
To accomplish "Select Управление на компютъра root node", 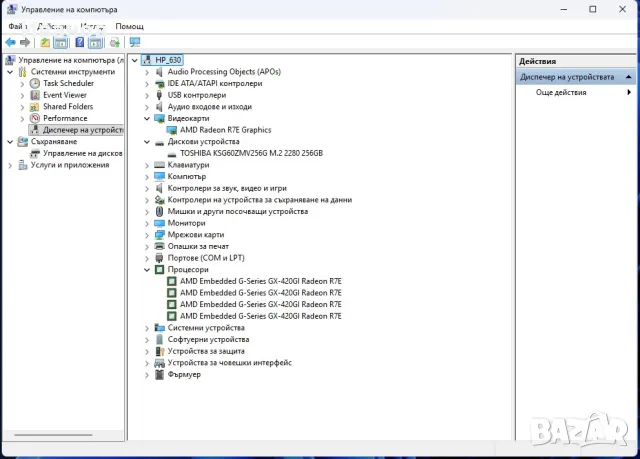I will tap(71, 60).
